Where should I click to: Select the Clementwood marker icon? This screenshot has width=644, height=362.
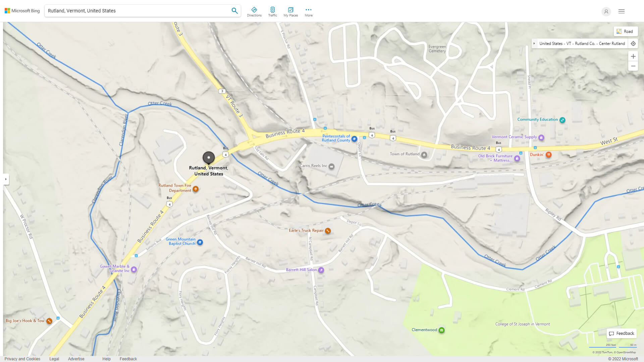pos(442,330)
